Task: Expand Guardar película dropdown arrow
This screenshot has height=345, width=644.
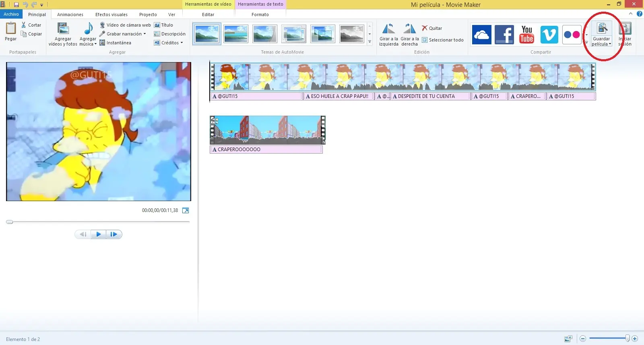Action: [610, 44]
